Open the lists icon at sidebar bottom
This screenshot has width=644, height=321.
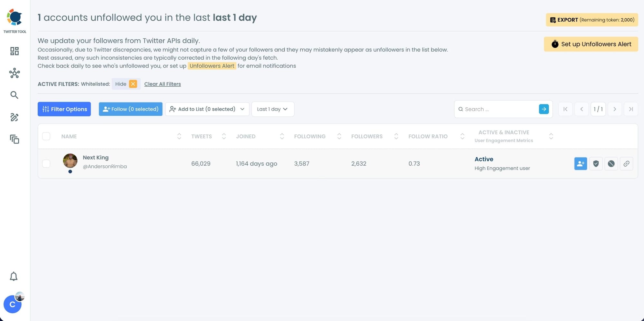[x=14, y=140]
